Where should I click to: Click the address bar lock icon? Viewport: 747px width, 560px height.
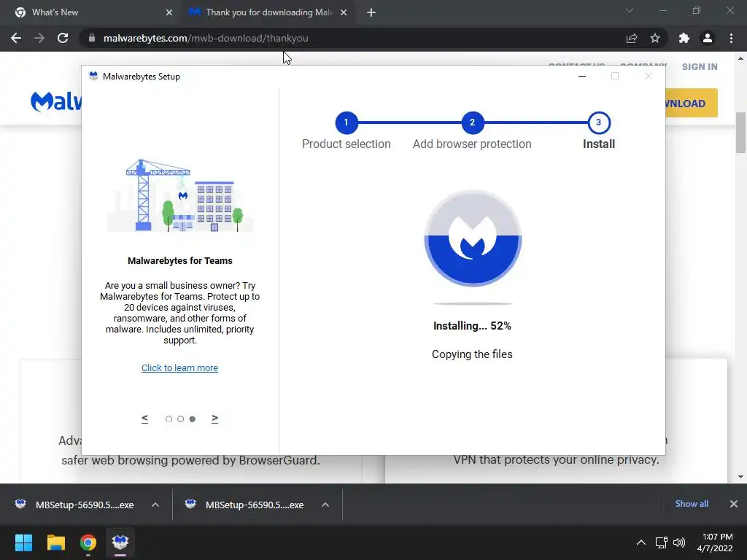92,38
